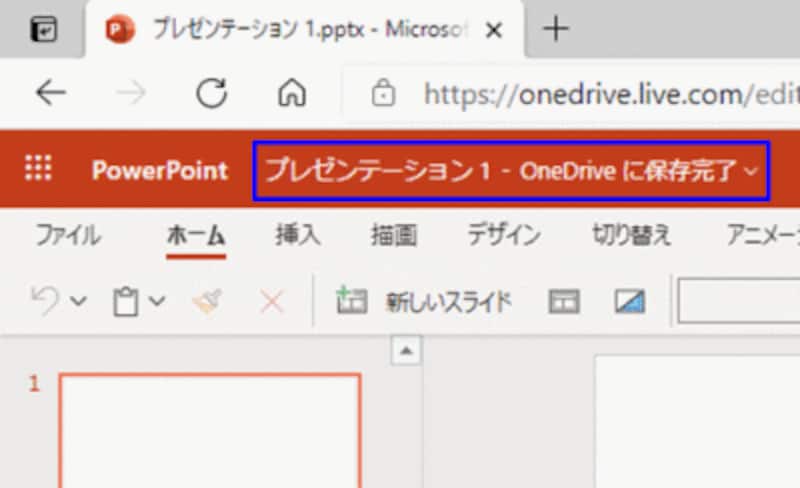Click the font name box in ribbon
The width and height of the screenshot is (800, 488).
tap(739, 301)
